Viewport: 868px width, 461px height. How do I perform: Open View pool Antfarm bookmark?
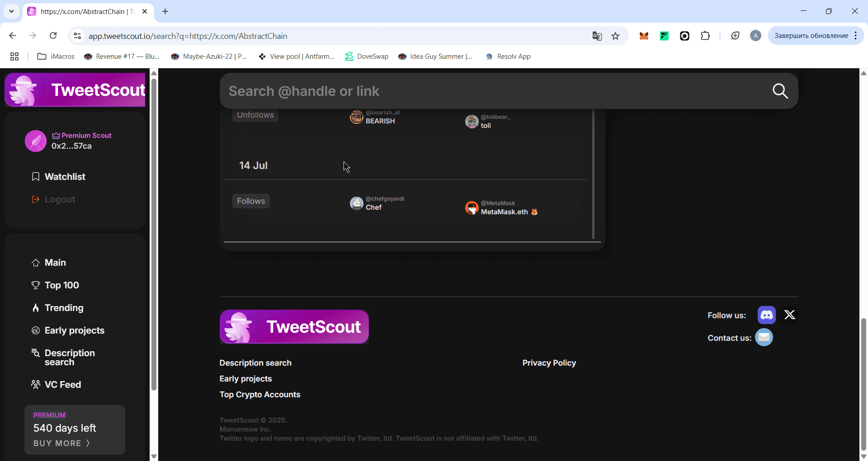click(x=296, y=56)
